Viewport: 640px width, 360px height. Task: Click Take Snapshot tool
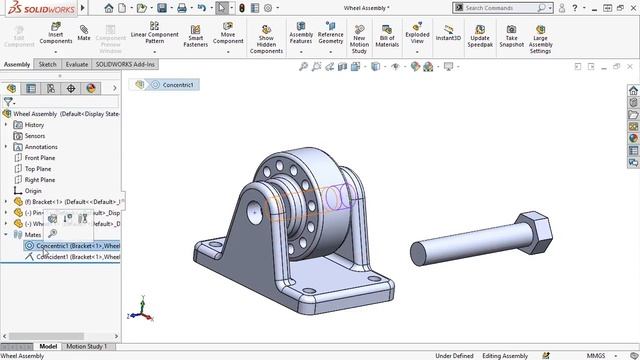coord(511,36)
